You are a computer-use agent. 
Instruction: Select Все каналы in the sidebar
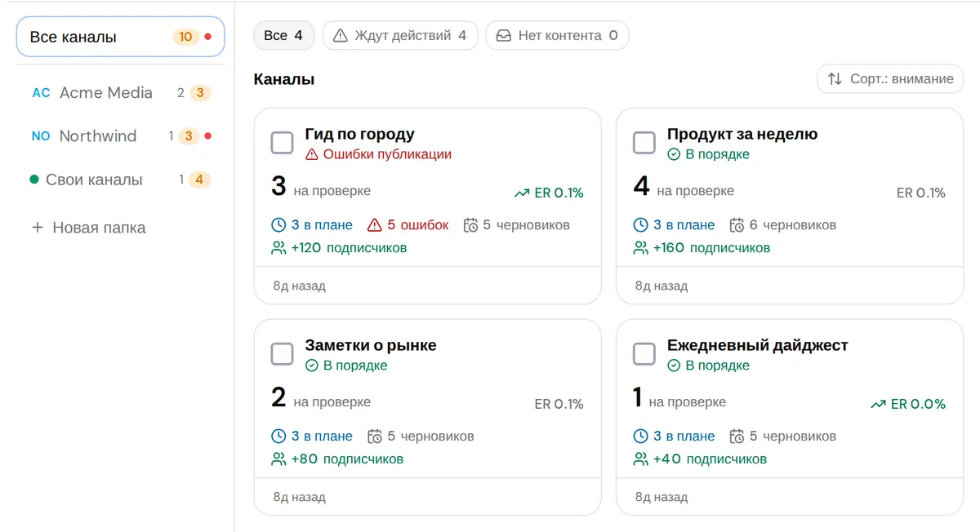[120, 37]
